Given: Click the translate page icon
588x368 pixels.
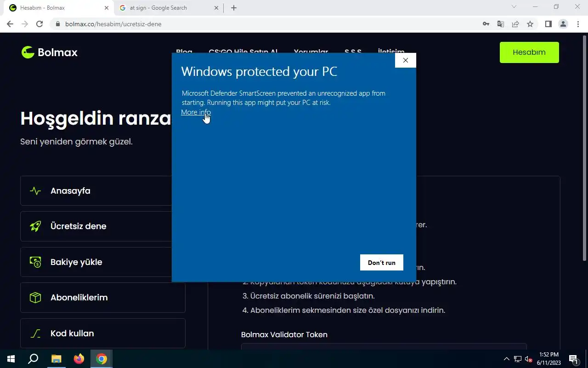Looking at the screenshot, I should click(501, 24).
